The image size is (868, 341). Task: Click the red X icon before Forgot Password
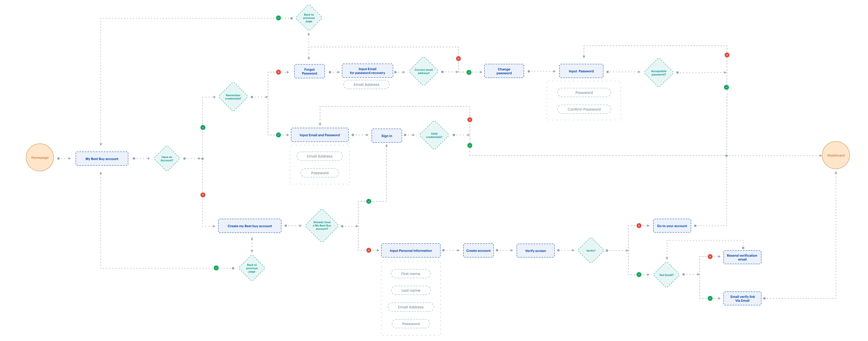[x=278, y=72]
